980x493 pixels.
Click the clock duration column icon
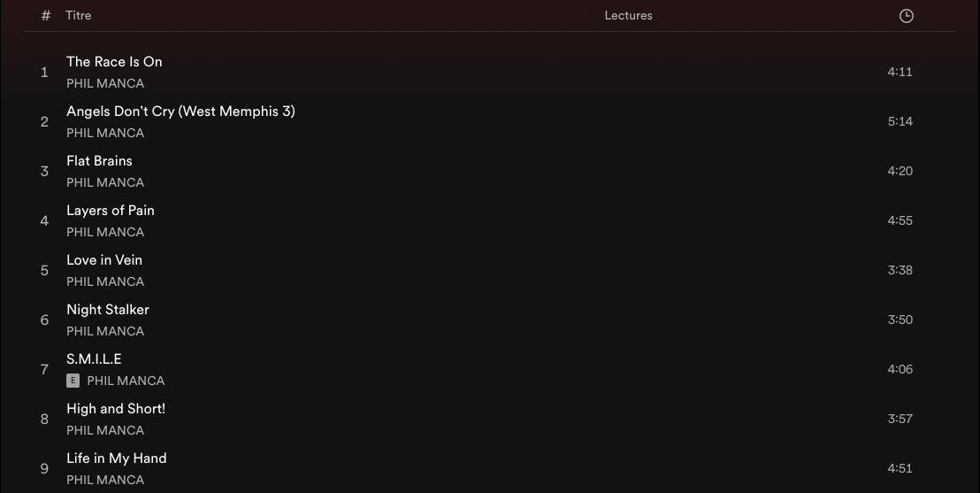(x=906, y=16)
